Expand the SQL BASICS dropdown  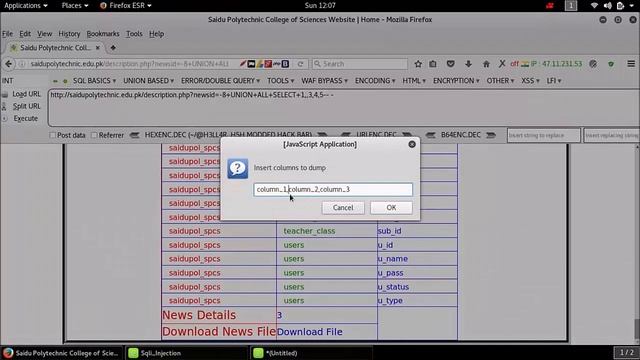pos(94,81)
